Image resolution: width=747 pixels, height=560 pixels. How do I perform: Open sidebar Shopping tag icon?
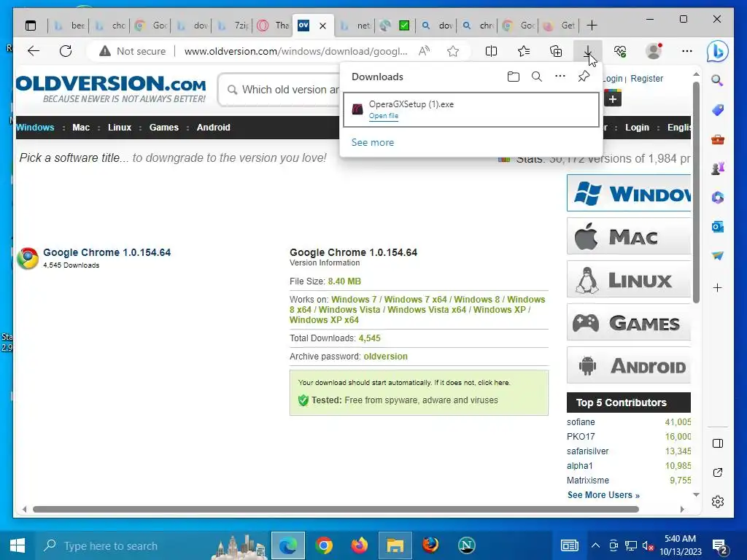coord(718,111)
